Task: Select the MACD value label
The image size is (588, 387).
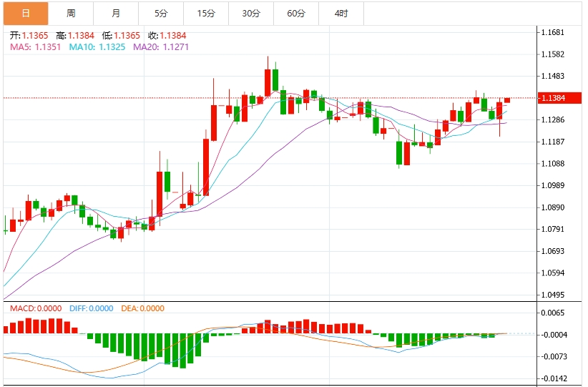Action: (36, 308)
